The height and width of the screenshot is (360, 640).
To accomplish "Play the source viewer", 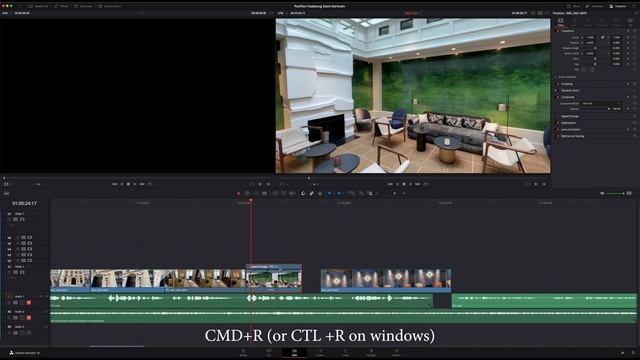I will click(135, 184).
